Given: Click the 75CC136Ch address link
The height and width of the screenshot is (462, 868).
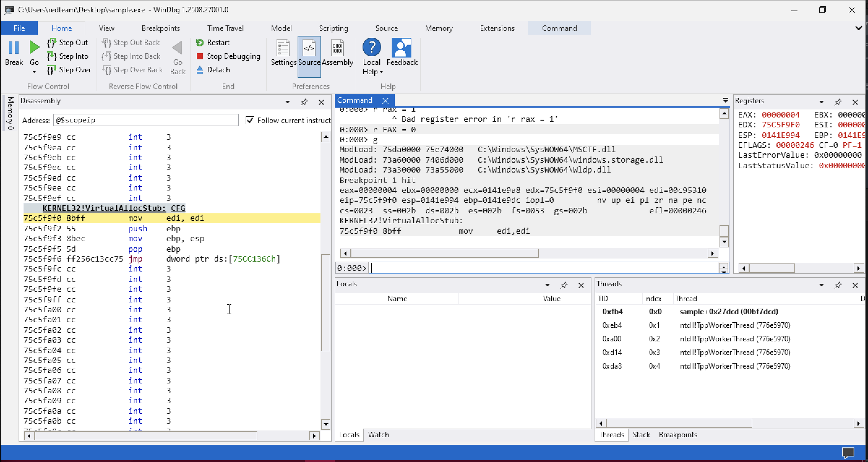Looking at the screenshot, I should (254, 259).
